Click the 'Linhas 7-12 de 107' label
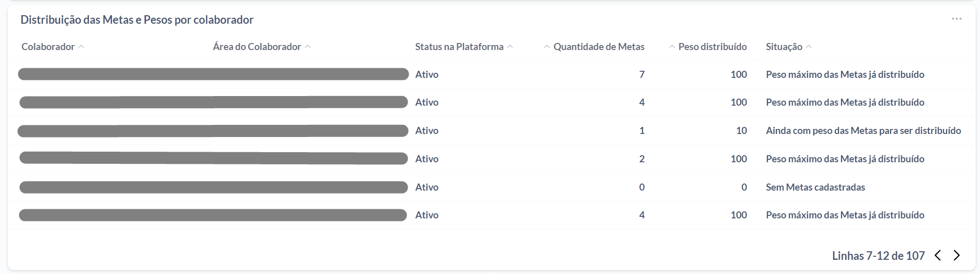Viewport: 980px width, 274px height. point(878,256)
